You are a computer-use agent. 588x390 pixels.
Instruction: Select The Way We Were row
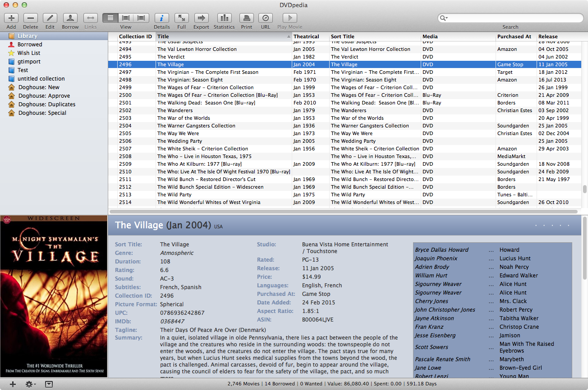pyautogui.click(x=345, y=133)
